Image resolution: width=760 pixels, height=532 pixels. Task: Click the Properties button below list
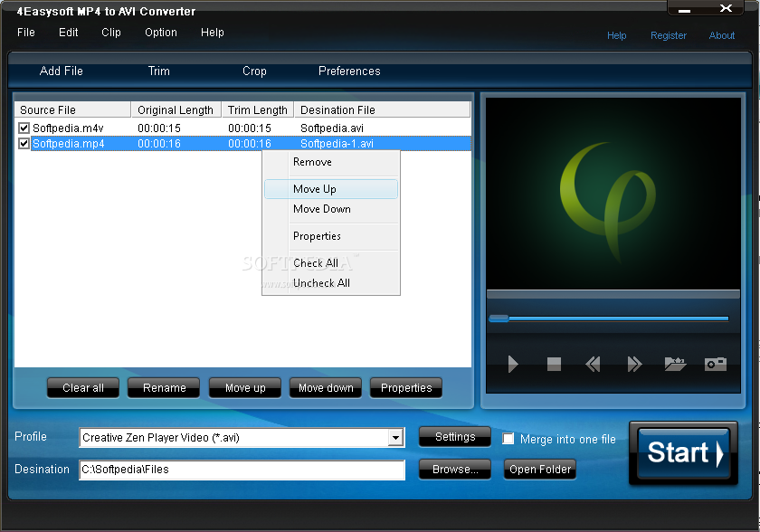(x=406, y=388)
